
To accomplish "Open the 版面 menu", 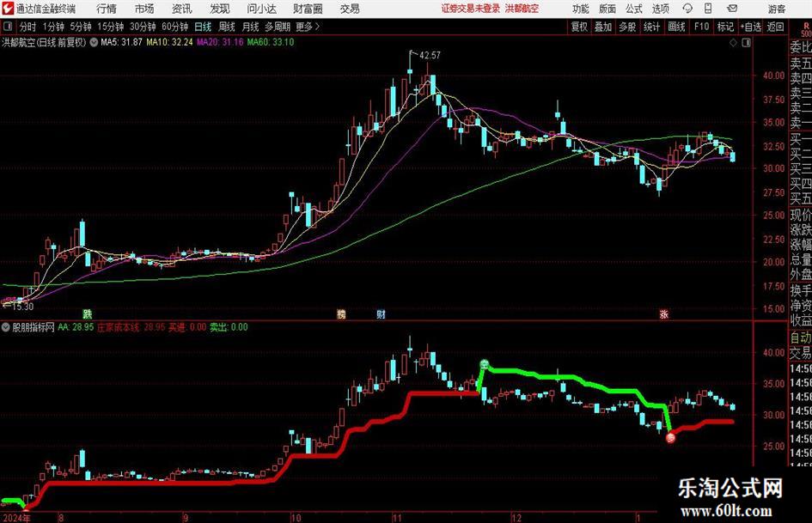I will pyautogui.click(x=607, y=9).
